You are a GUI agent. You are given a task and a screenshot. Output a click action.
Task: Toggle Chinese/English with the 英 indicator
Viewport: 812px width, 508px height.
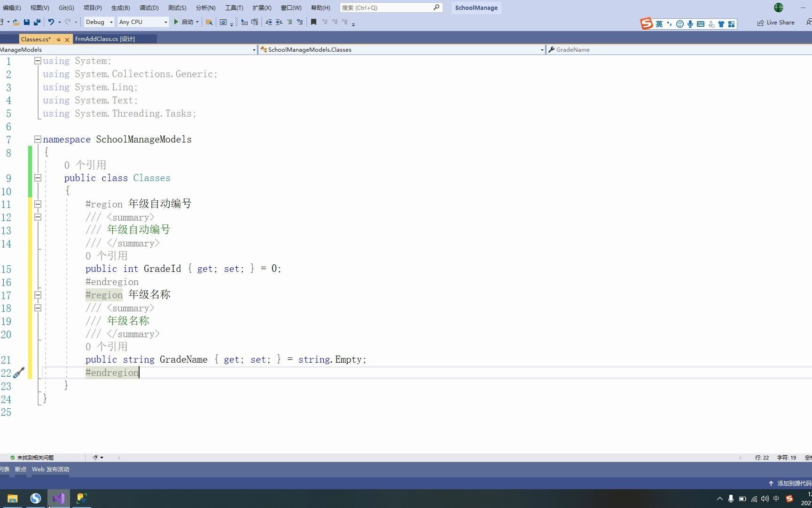(659, 24)
